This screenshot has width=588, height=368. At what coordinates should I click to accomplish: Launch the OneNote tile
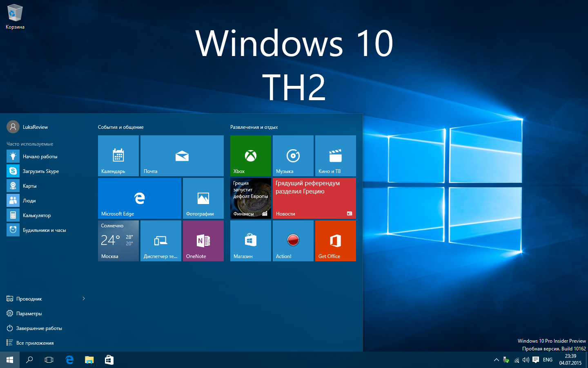(x=203, y=241)
